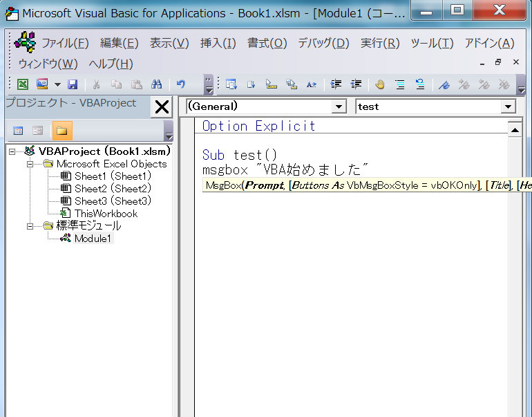Click the Option Explicit code line

258,126
